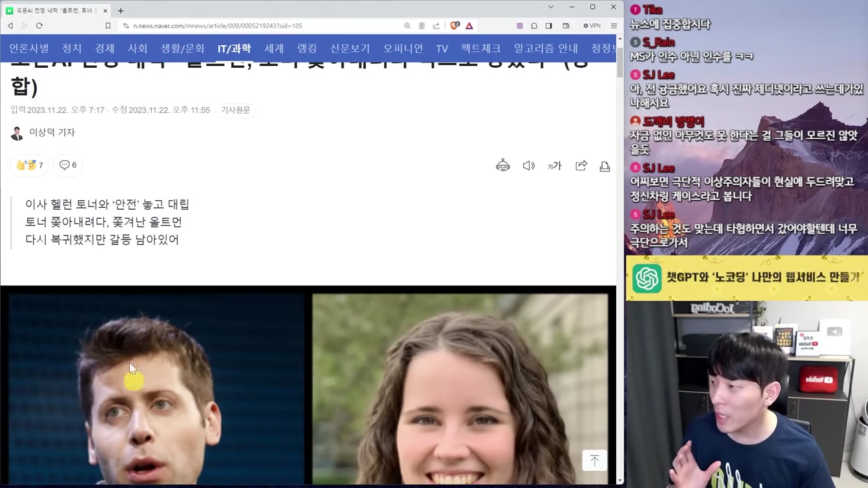The image size is (868, 488).
Task: Reload the page with the refresh icon
Action: (x=39, y=26)
